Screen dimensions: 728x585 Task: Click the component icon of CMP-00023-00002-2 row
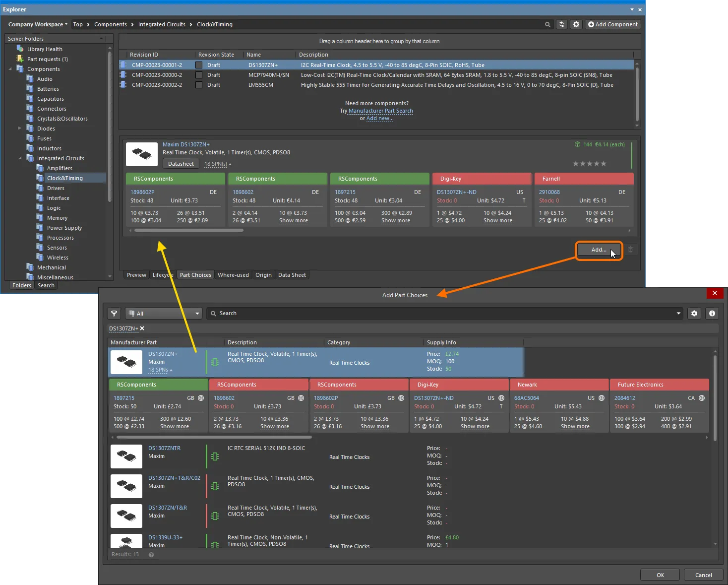click(x=123, y=85)
